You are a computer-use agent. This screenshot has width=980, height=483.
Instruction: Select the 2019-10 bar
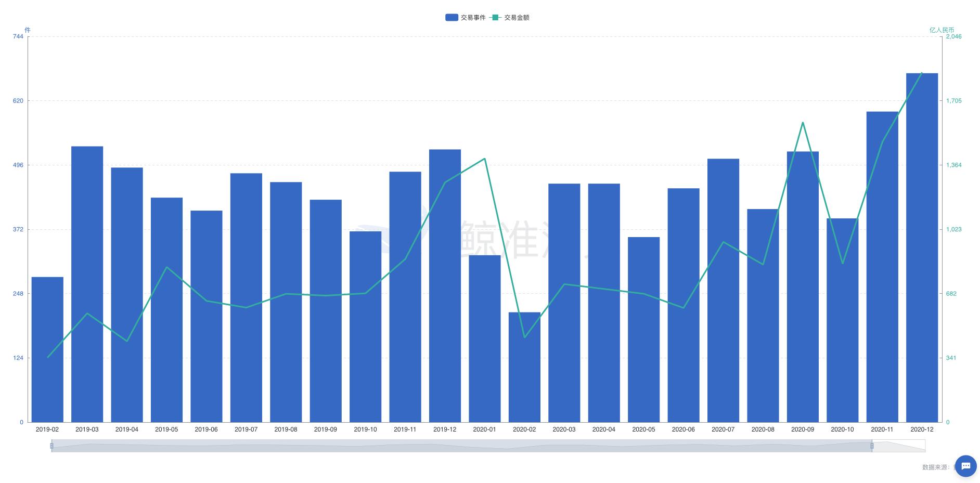(365, 327)
